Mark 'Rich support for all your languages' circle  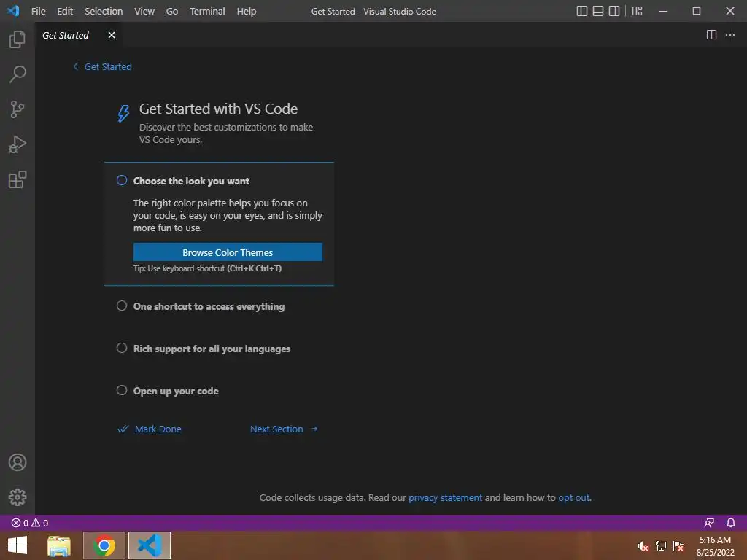pos(122,348)
